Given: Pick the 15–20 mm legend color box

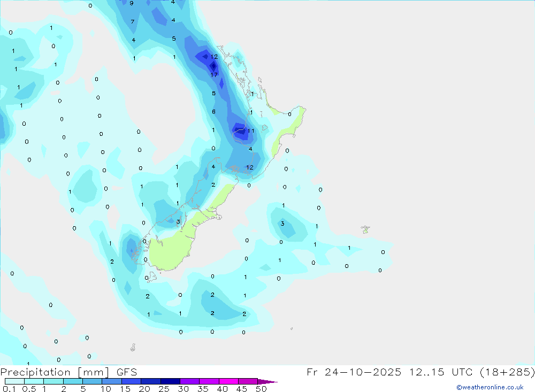Looking at the screenshot, I should click(132, 381).
